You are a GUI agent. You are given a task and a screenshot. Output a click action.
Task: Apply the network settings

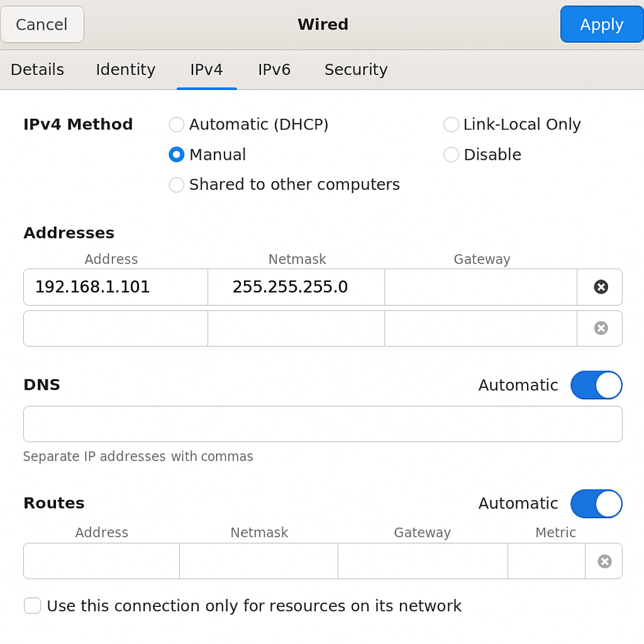click(601, 24)
